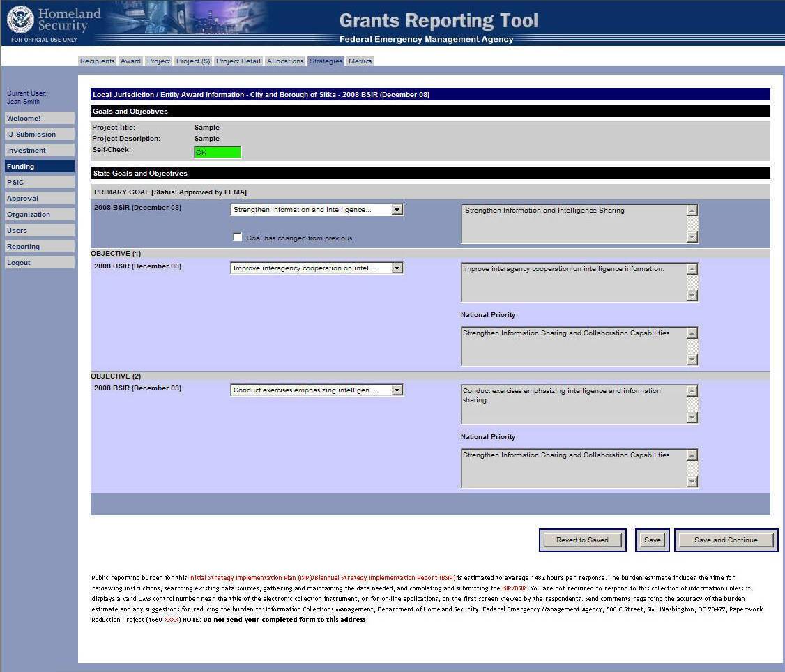Click the green OK Self-Check field

pyautogui.click(x=218, y=152)
